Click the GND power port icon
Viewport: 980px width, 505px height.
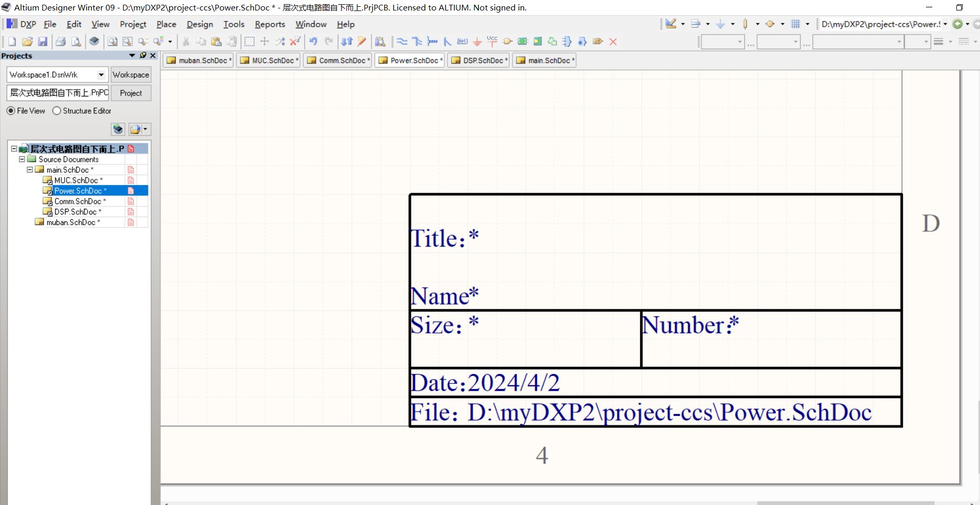click(x=477, y=41)
